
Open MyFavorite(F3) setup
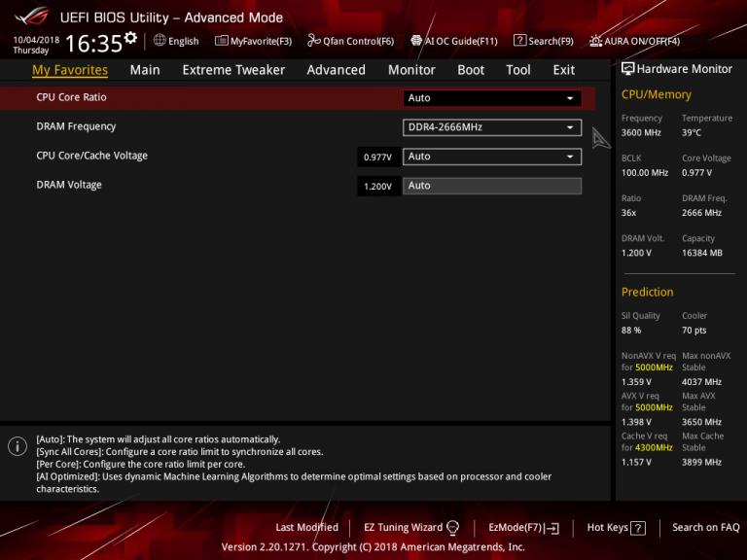(261, 42)
